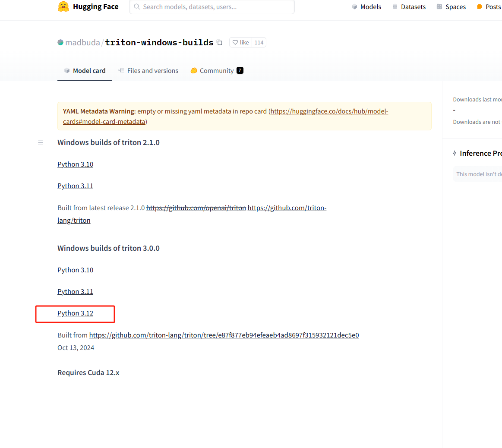The height and width of the screenshot is (448, 502).
Task: Click the 'Downloads last month' label
Action: 477,100
